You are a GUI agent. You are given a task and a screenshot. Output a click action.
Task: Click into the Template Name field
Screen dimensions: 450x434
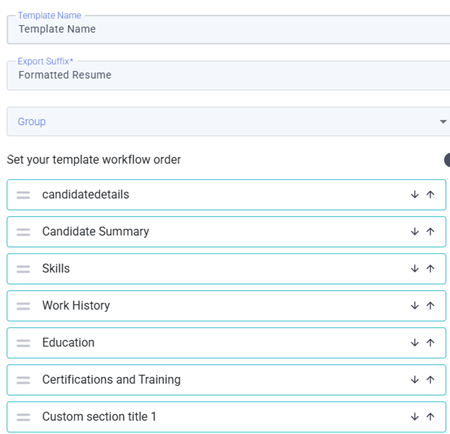coord(229,29)
